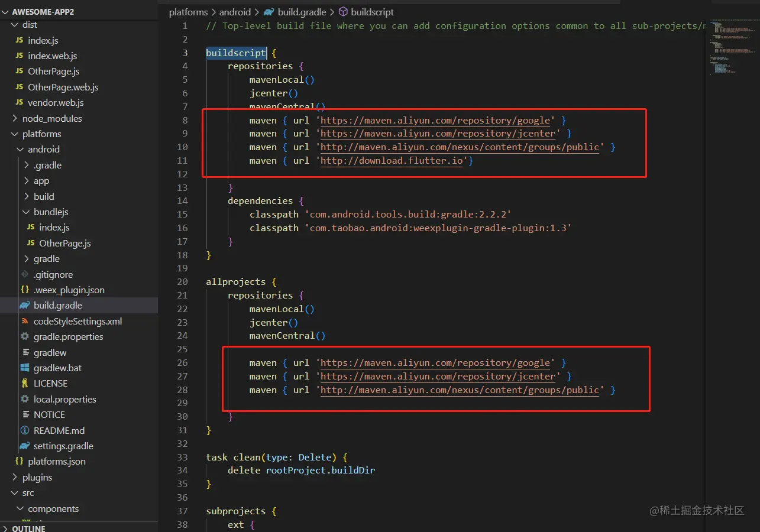Collapse the android folder chevron

click(21, 150)
